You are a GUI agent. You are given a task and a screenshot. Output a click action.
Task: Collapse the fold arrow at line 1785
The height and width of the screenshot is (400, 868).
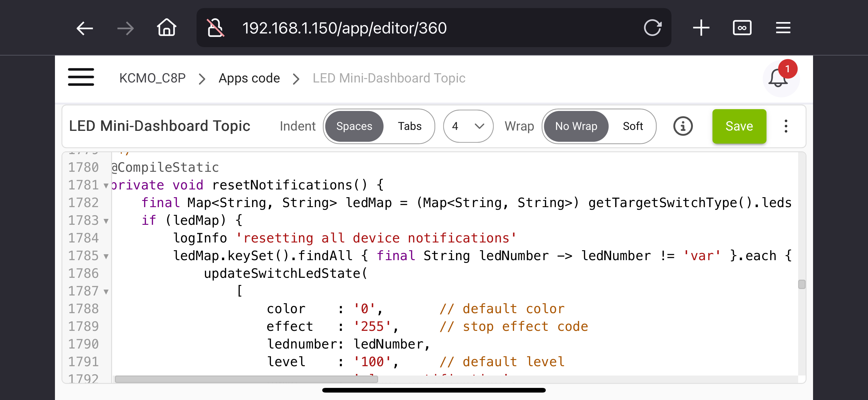tap(106, 256)
